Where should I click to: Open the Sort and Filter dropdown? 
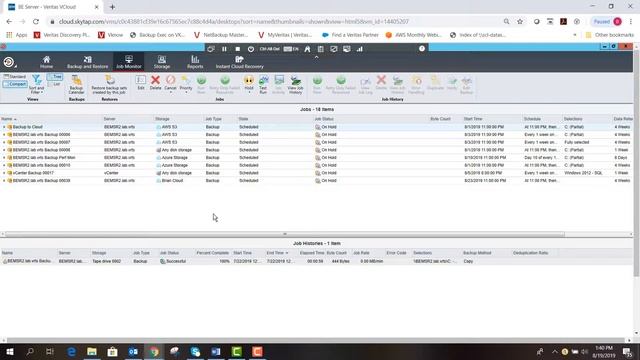point(36,84)
